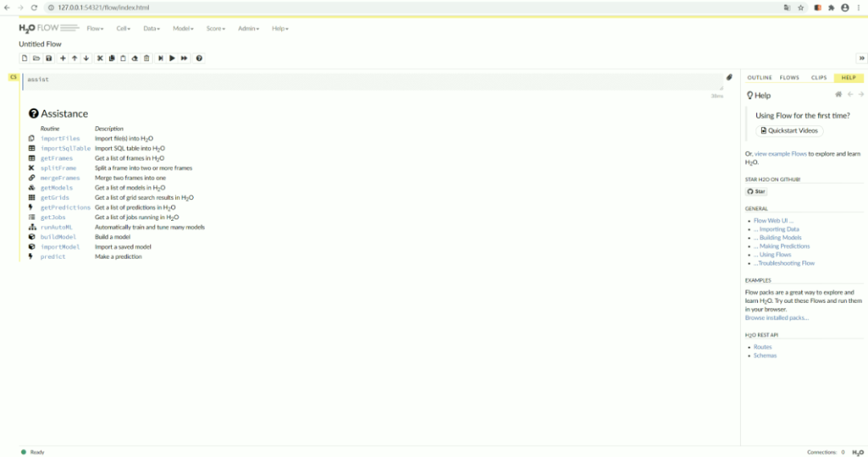Click into the assist cell input
This screenshot has height=457, width=868.
(373, 81)
